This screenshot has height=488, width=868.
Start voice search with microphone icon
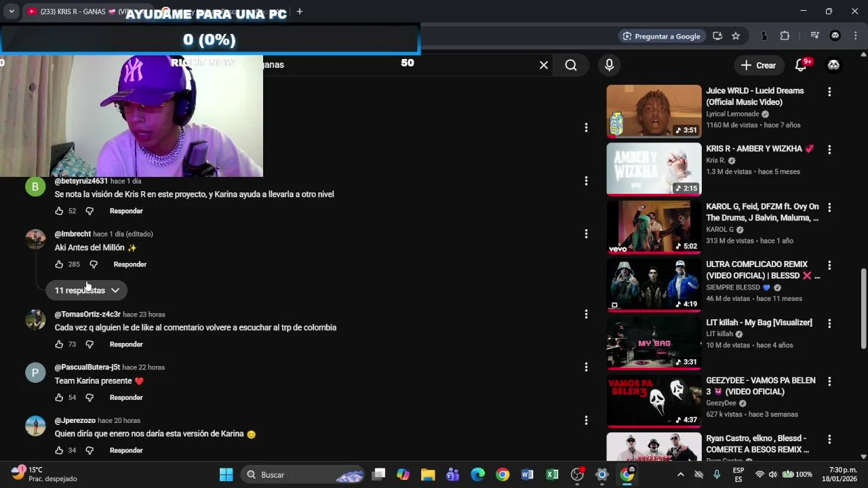tap(609, 65)
